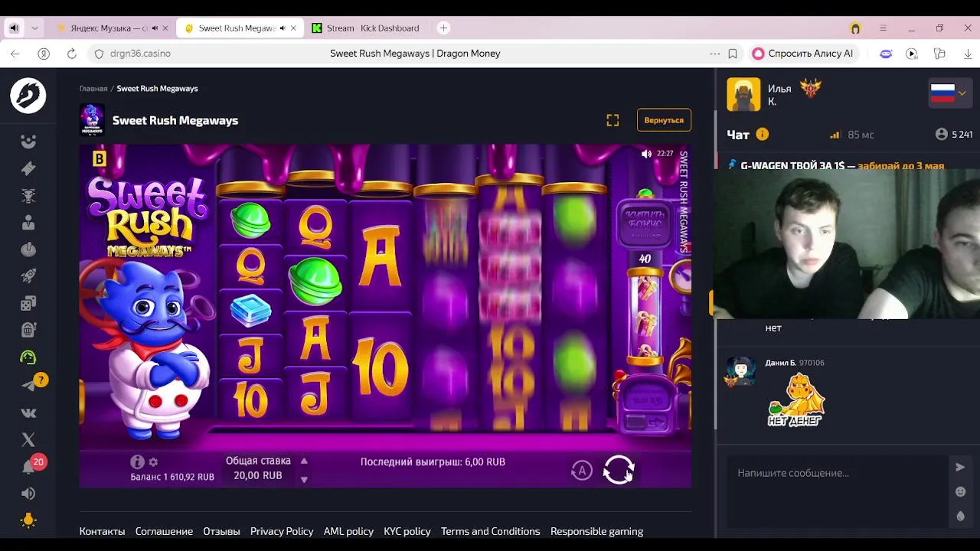Click Спросить Алису AI button
Viewport: 980px width, 551px height.
pos(803,54)
